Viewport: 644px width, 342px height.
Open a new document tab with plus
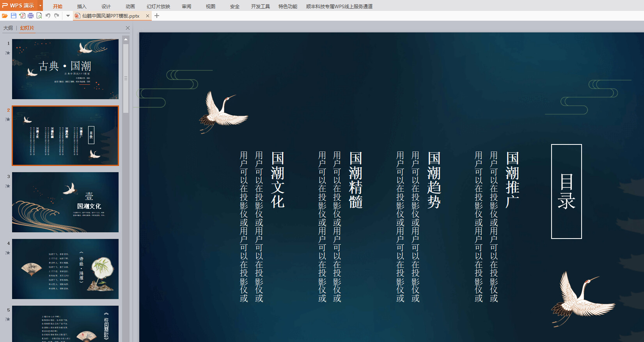157,16
